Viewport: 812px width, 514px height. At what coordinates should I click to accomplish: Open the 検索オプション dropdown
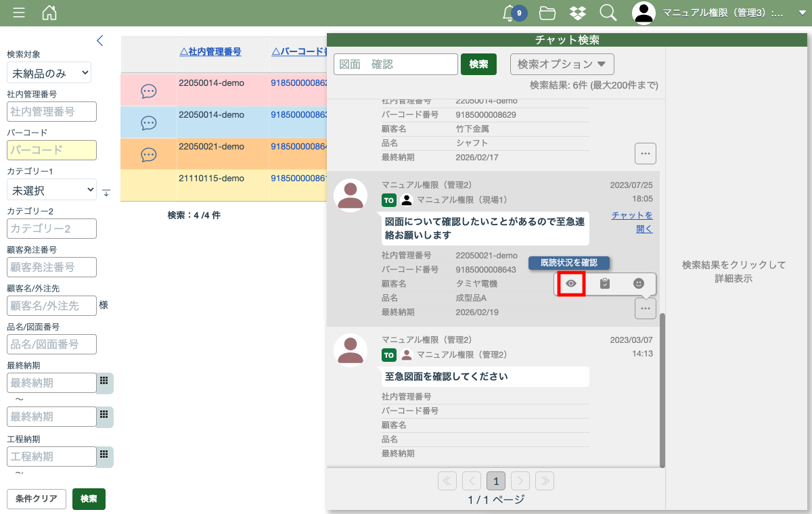click(x=562, y=64)
